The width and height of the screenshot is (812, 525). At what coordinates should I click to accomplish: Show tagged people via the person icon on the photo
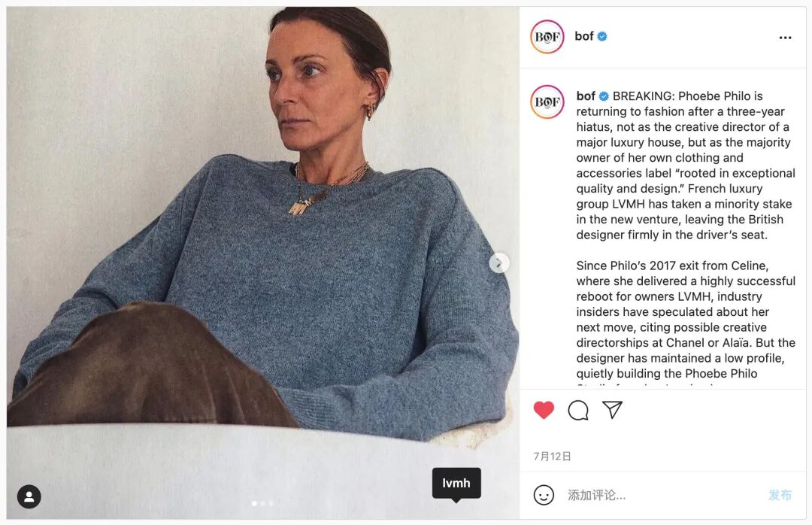click(x=29, y=496)
